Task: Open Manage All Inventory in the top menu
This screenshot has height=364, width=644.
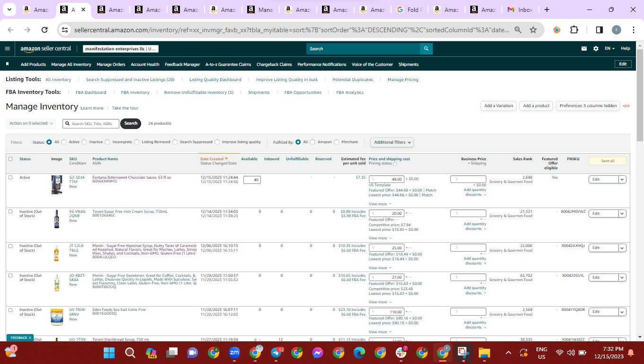Action: point(71,64)
